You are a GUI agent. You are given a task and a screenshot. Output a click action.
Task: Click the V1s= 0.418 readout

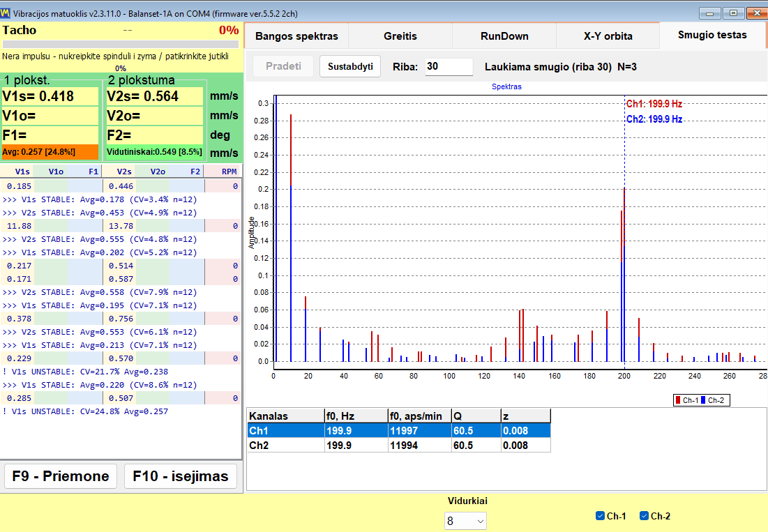pos(50,96)
